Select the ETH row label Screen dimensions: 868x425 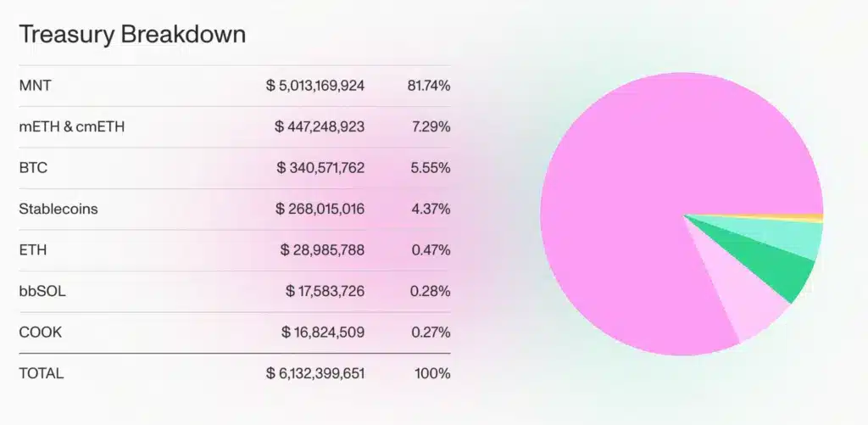pos(32,250)
